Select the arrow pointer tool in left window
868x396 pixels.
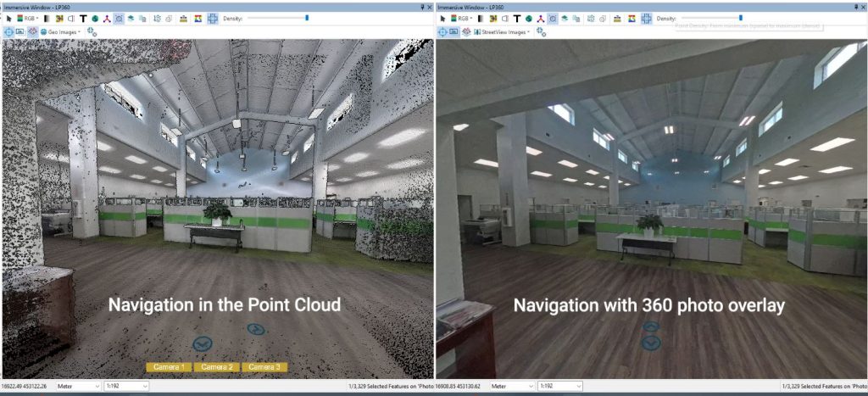click(7, 18)
